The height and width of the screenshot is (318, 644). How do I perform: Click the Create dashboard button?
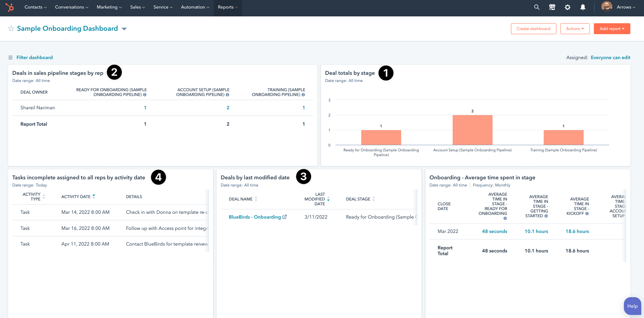[533, 29]
